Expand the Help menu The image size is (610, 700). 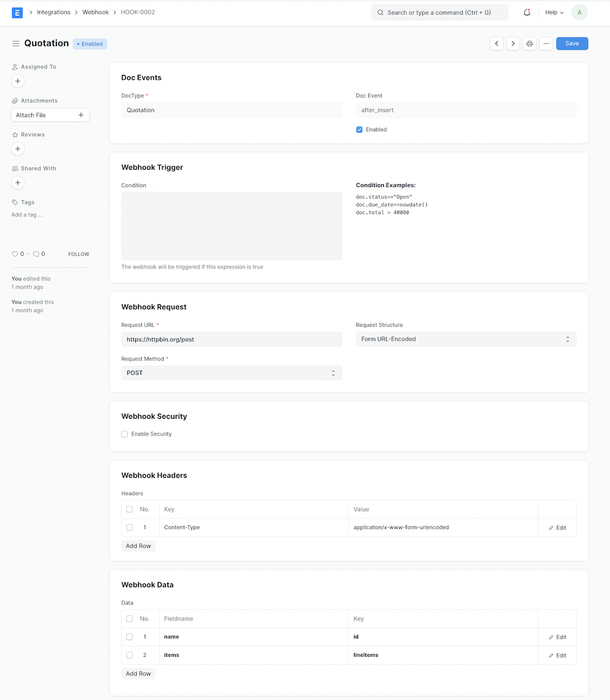[x=554, y=13]
